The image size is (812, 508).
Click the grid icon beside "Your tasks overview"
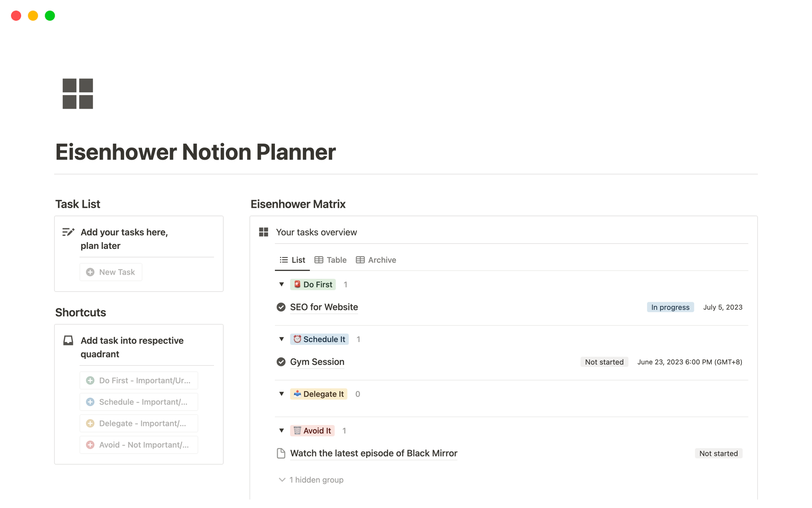point(263,232)
